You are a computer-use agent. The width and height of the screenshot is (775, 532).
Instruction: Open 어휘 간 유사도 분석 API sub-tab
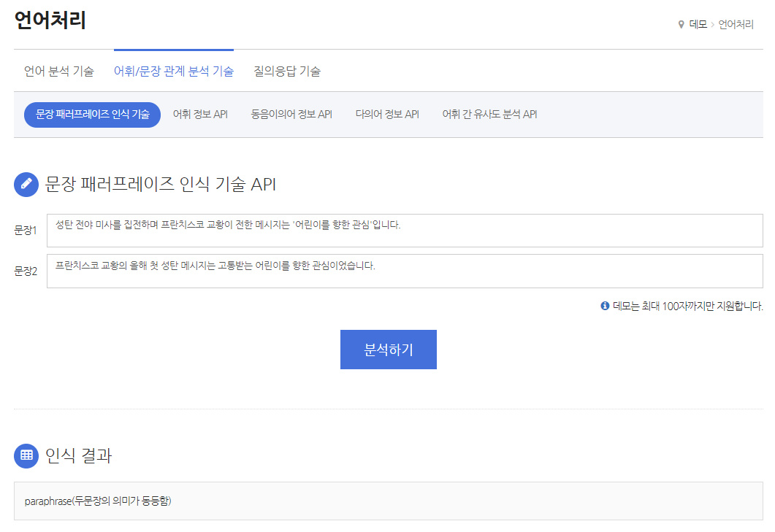(489, 115)
